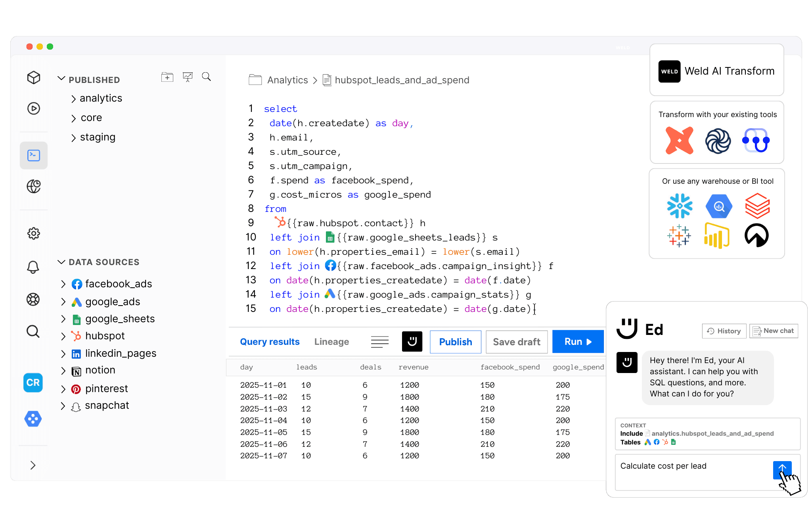Collapse the Data Sources section
812x525 pixels.
tap(61, 262)
